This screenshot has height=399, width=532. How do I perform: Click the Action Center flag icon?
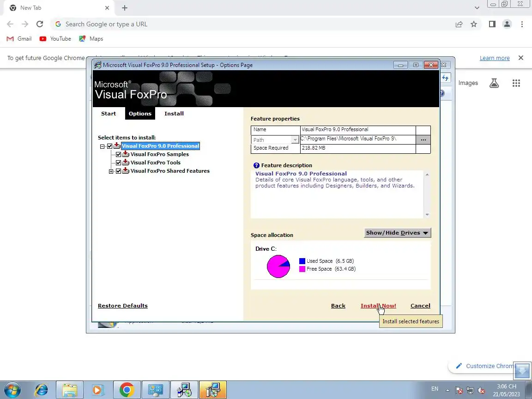tap(459, 390)
